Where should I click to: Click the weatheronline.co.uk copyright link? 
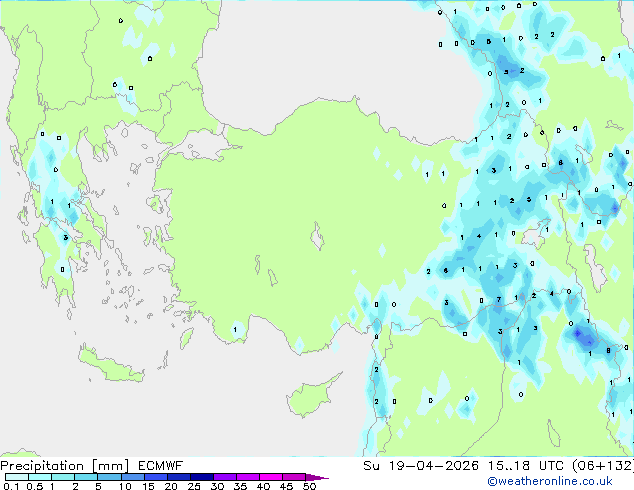click(549, 481)
